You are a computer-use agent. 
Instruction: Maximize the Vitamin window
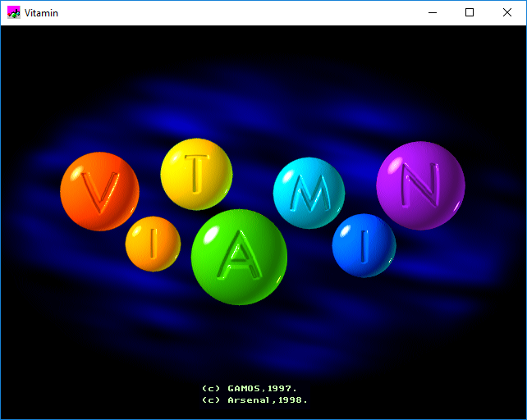pyautogui.click(x=470, y=13)
